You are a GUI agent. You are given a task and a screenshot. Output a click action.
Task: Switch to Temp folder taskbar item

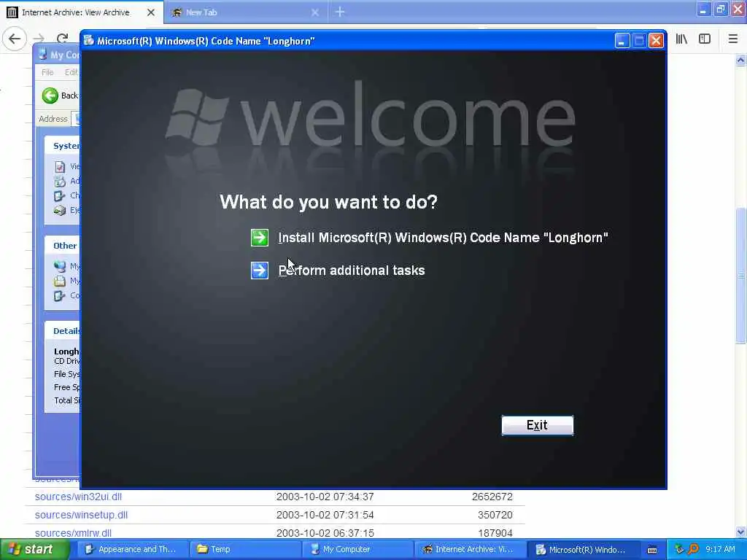244,550
